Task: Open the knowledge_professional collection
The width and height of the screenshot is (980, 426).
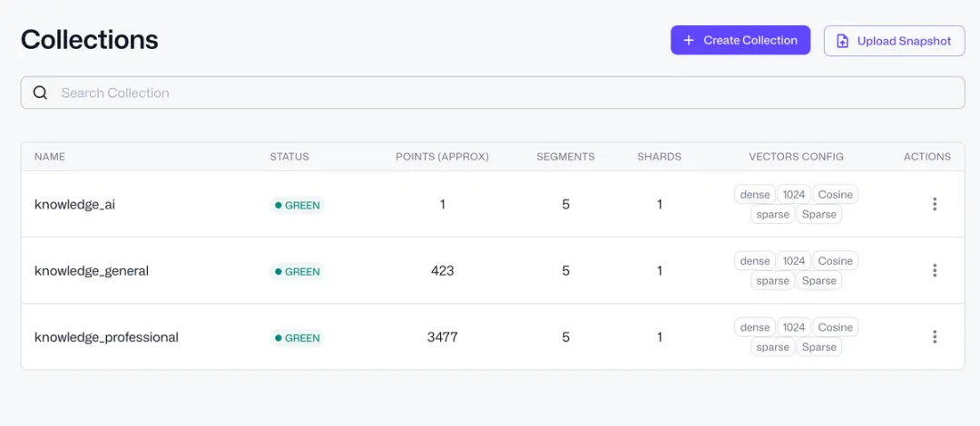Action: (x=106, y=337)
